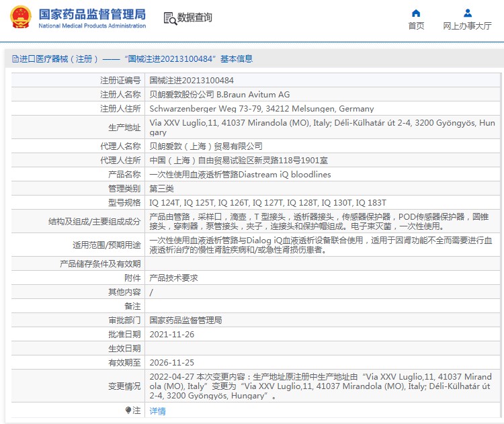Screen dimensions: 504x424
Task: Click the 代理人名称 row label
Action: point(120,146)
